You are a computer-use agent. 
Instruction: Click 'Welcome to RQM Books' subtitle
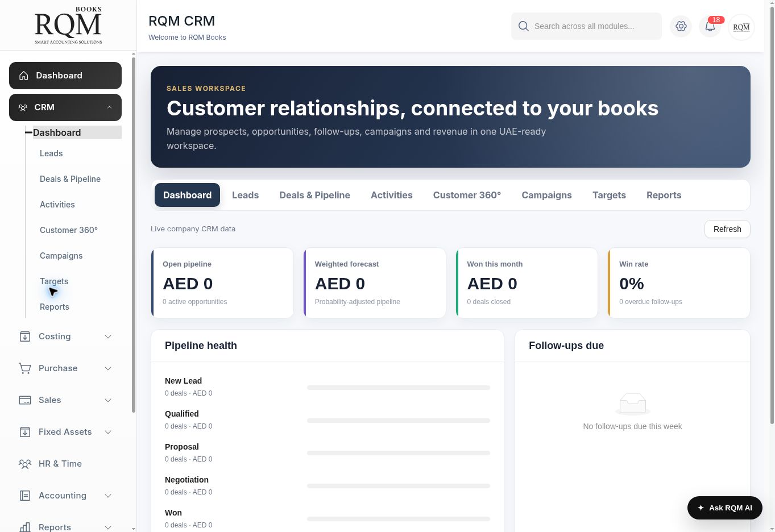[187, 38]
